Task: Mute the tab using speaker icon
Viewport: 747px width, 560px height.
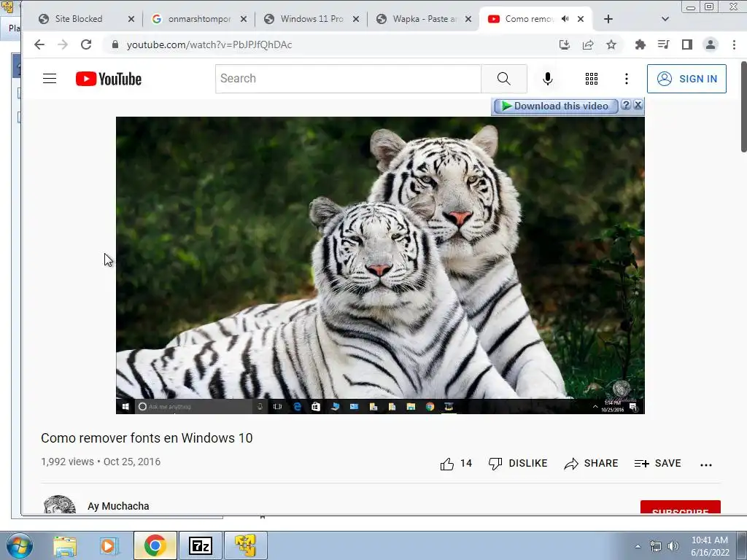Action: coord(565,19)
